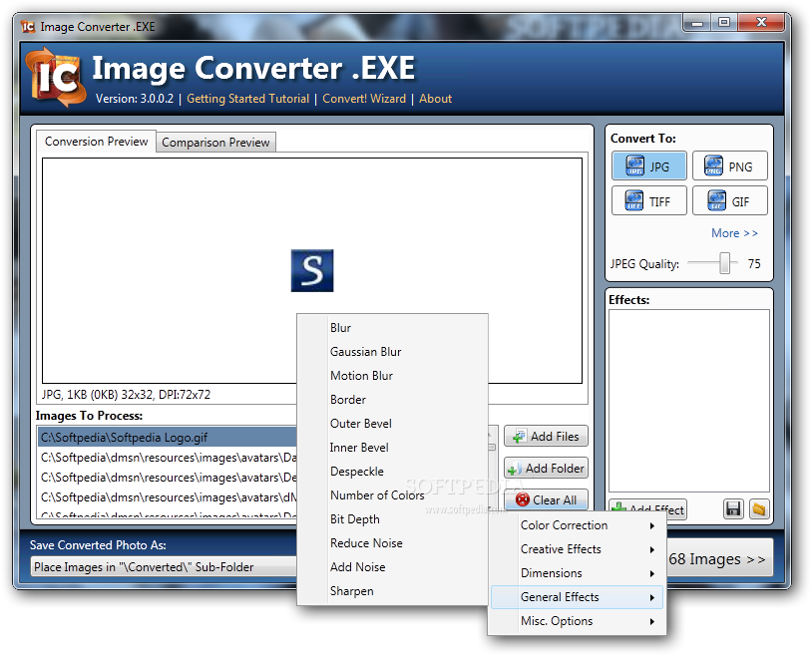Choose Outer Bevel from menu
The width and height of the screenshot is (812, 656).
pyautogui.click(x=393, y=424)
